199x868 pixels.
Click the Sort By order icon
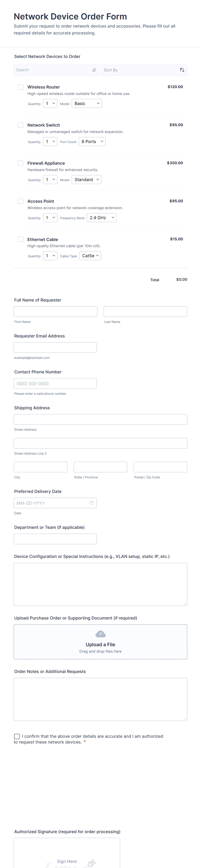pyautogui.click(x=182, y=70)
